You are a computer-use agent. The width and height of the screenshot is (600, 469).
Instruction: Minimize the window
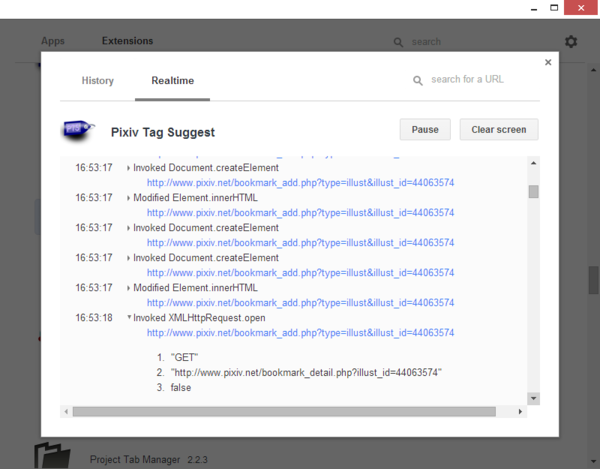pos(534,8)
